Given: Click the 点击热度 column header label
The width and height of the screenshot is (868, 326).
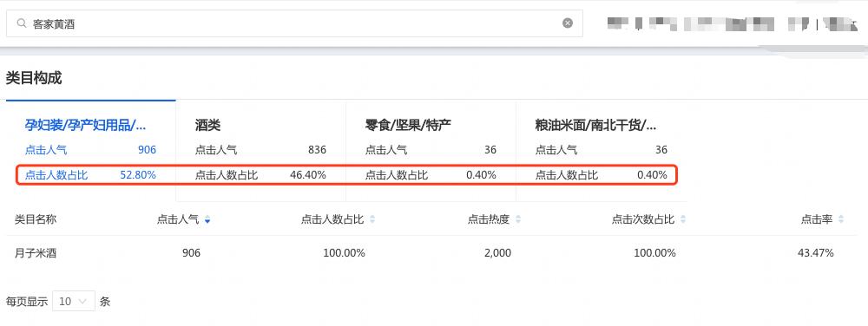Looking at the screenshot, I should pyautogui.click(x=488, y=219).
